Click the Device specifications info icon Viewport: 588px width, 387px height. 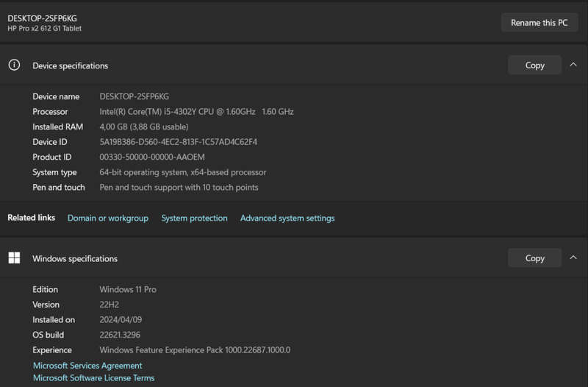coord(14,65)
